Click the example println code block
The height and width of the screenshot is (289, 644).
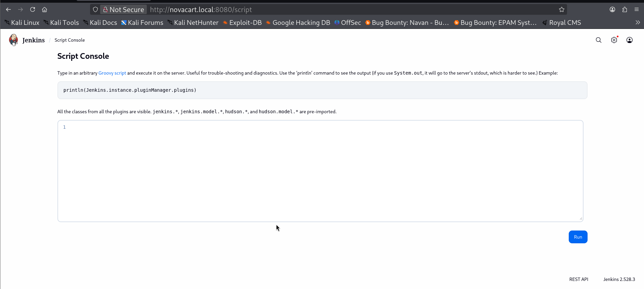pos(323,90)
